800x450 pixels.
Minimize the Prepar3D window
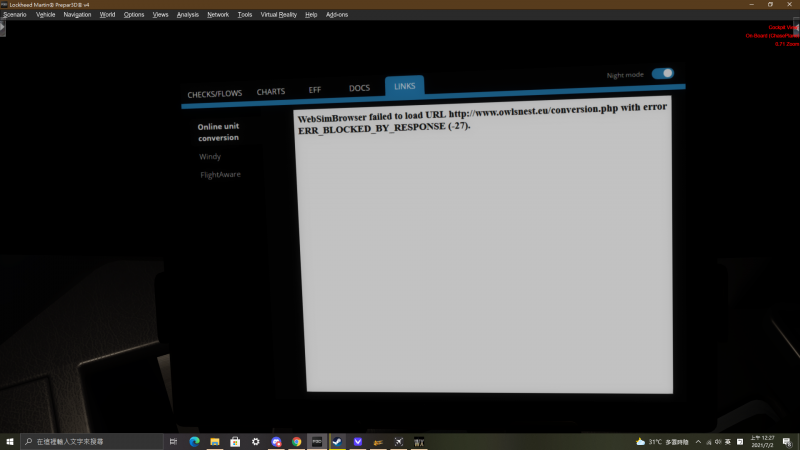point(752,5)
